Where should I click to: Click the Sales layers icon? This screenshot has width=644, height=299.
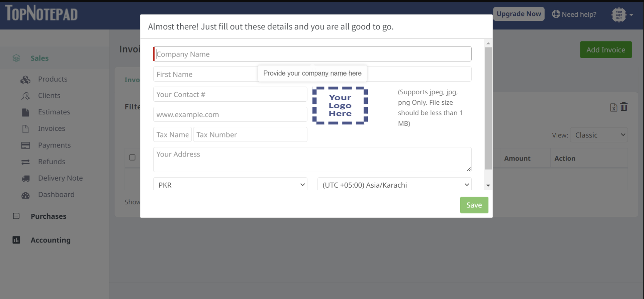click(x=16, y=58)
